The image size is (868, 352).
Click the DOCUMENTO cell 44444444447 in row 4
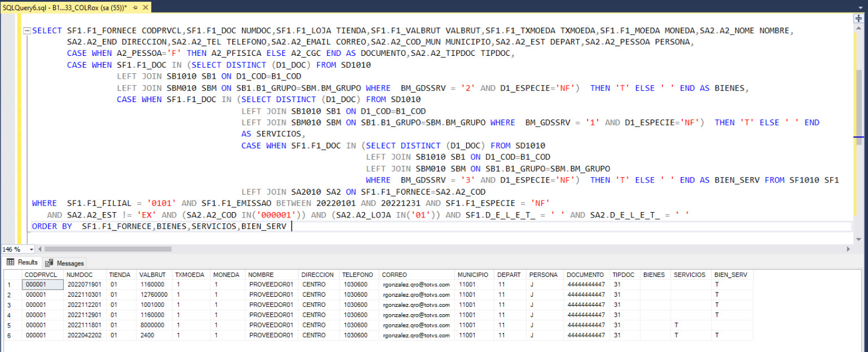click(587, 314)
